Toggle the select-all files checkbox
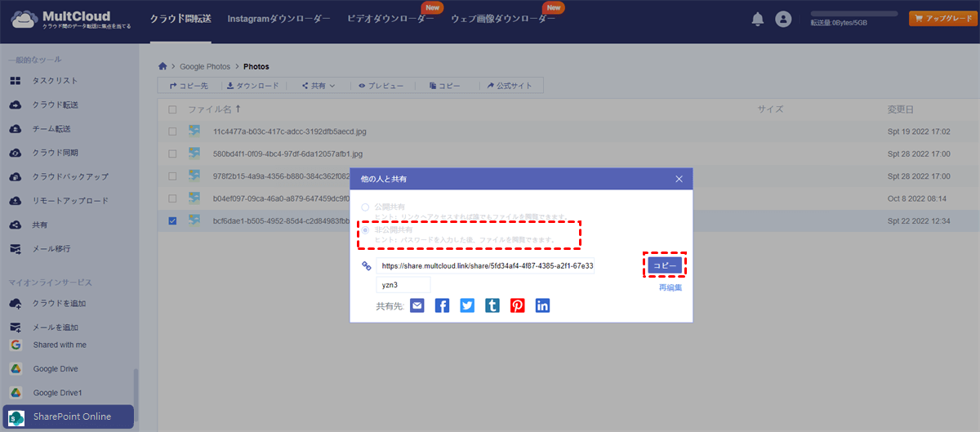The image size is (980, 432). point(172,109)
